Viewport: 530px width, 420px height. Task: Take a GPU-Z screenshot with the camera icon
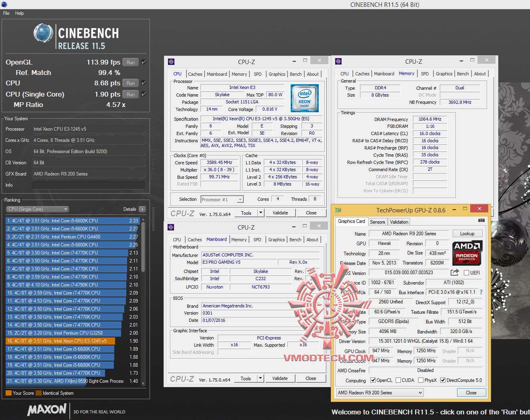pyautogui.click(x=481, y=220)
